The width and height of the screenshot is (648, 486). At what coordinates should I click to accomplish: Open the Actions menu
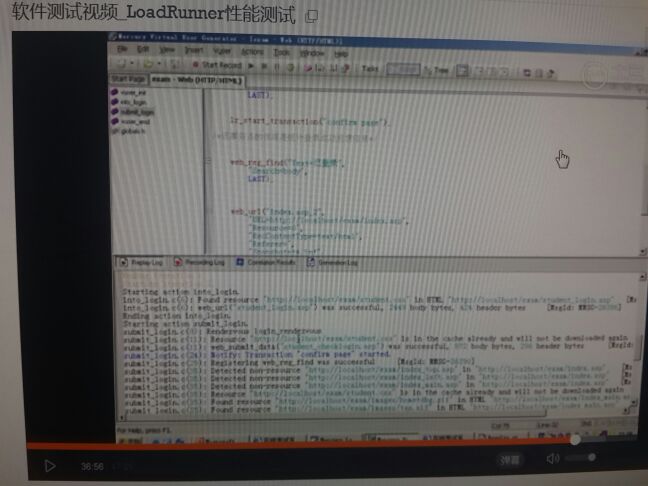(x=252, y=52)
